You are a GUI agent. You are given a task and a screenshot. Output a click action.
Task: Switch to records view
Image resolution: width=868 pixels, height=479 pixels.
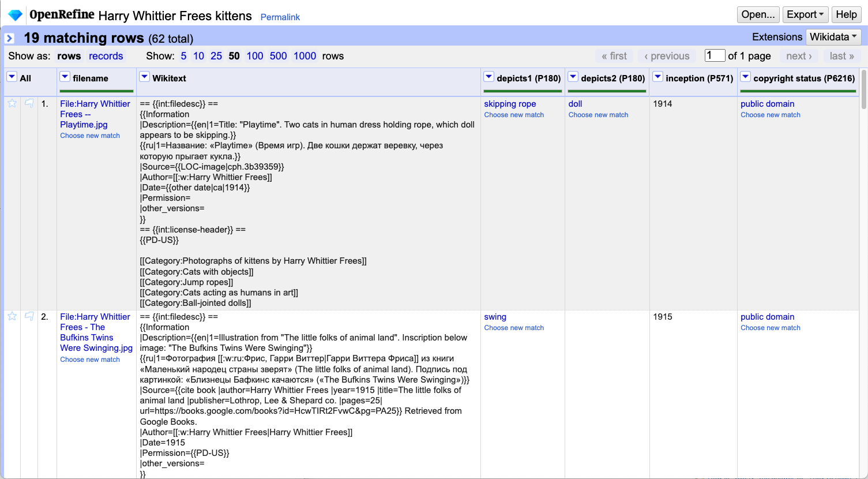click(106, 55)
